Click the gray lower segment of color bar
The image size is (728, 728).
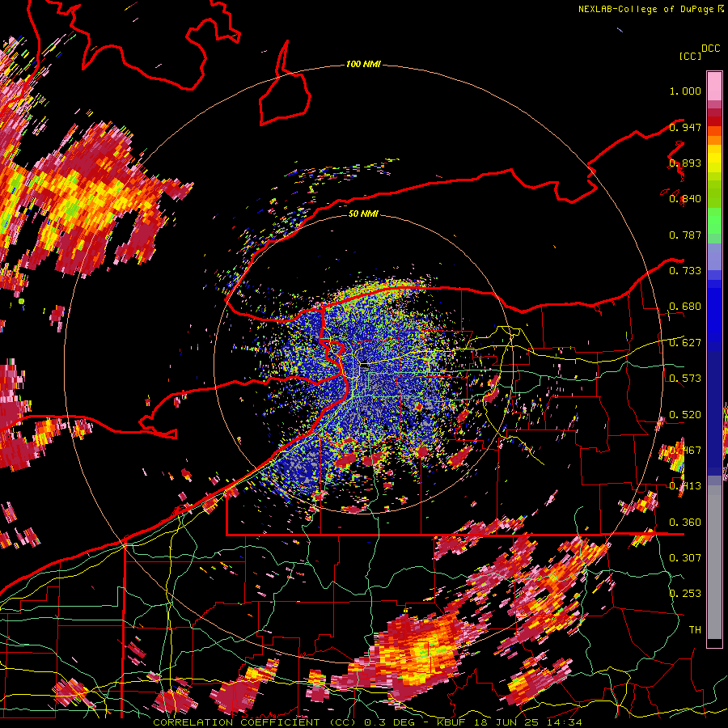(714, 562)
